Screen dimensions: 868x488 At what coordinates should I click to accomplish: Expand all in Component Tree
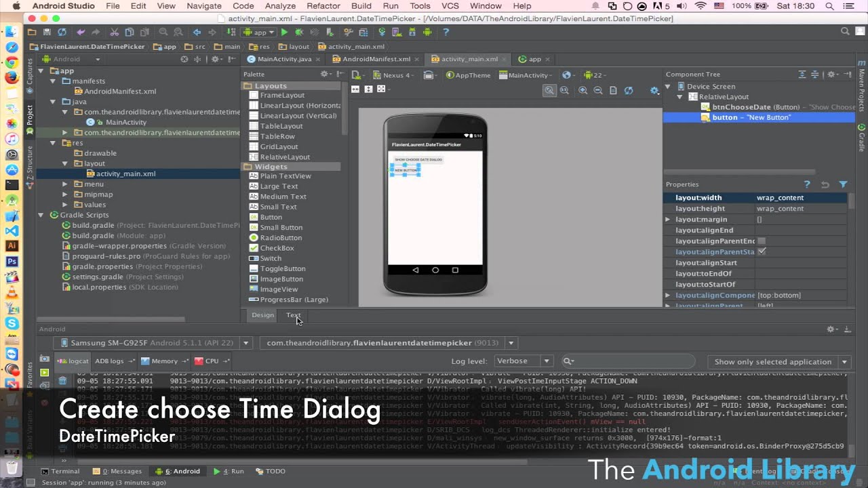[x=802, y=75]
